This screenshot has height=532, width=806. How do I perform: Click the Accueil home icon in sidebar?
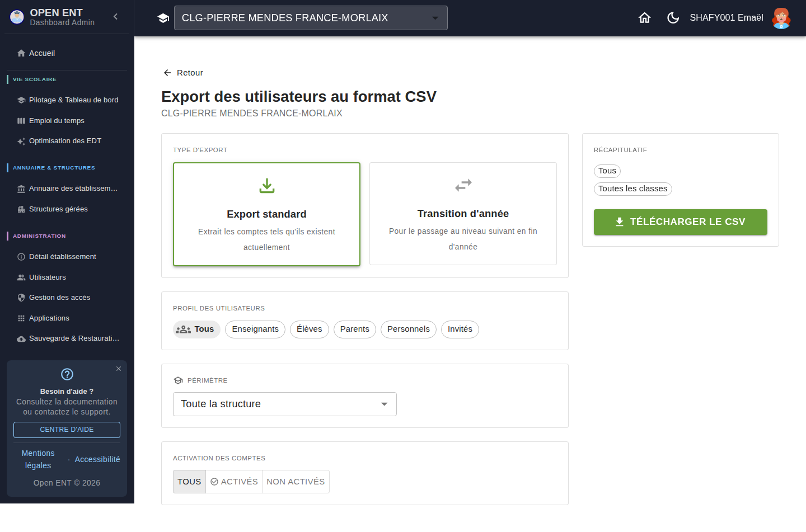pyautogui.click(x=21, y=53)
